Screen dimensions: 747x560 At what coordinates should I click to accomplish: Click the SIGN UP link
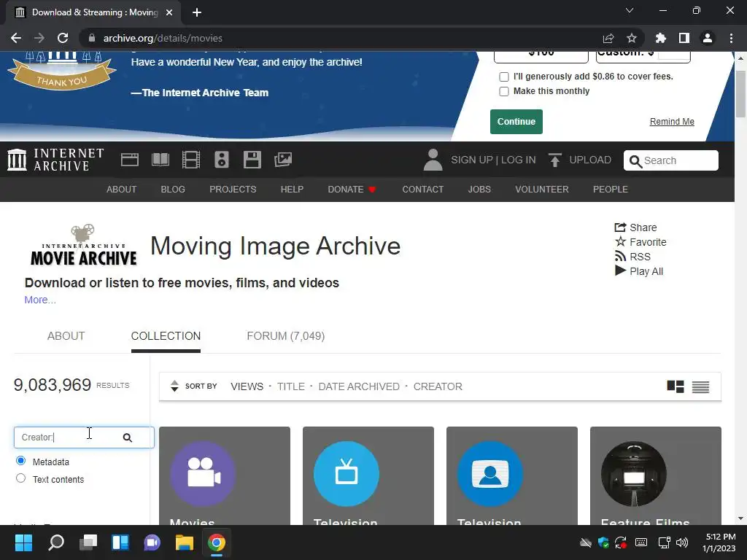(472, 160)
